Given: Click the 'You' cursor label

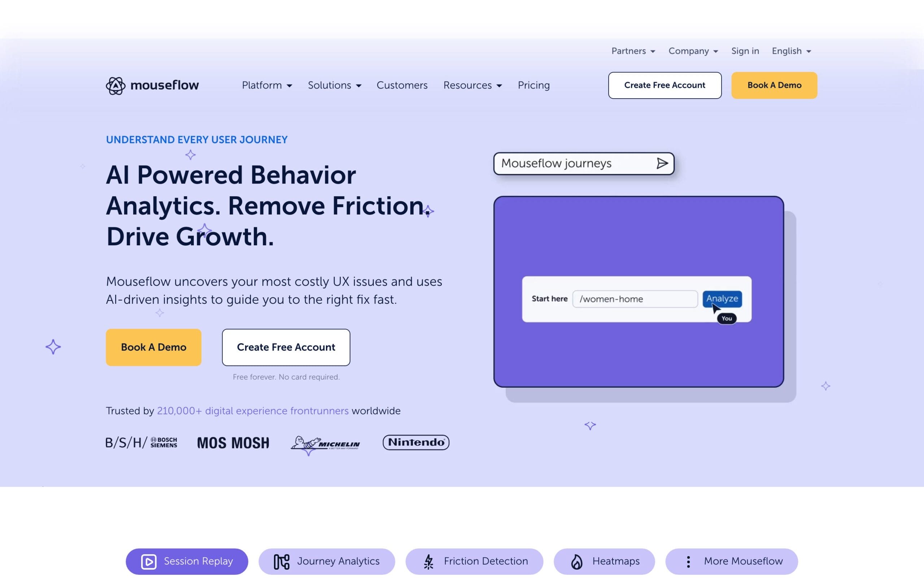Looking at the screenshot, I should point(727,318).
